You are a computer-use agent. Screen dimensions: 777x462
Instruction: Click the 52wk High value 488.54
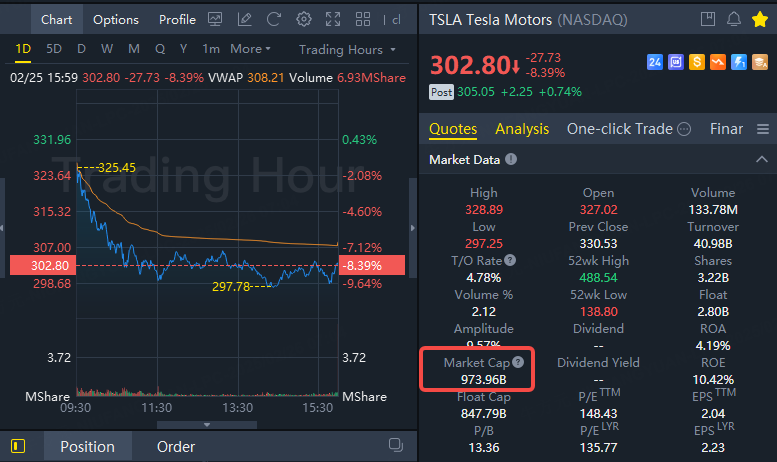(599, 278)
